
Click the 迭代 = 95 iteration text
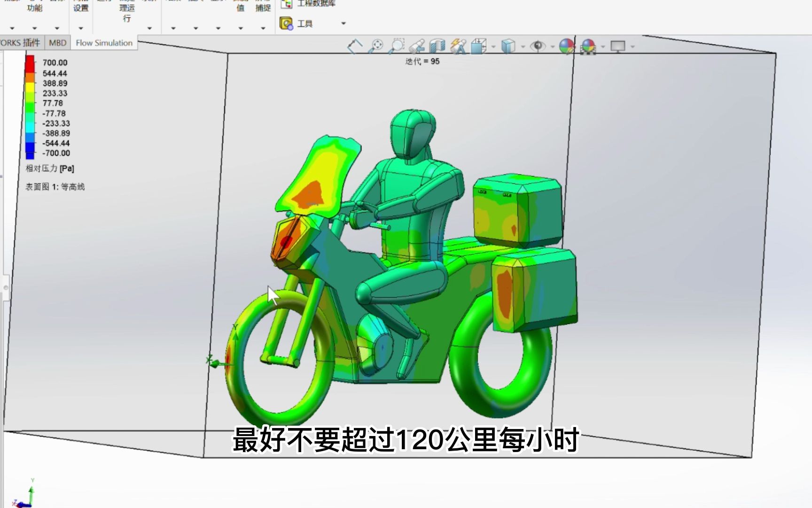pos(422,61)
